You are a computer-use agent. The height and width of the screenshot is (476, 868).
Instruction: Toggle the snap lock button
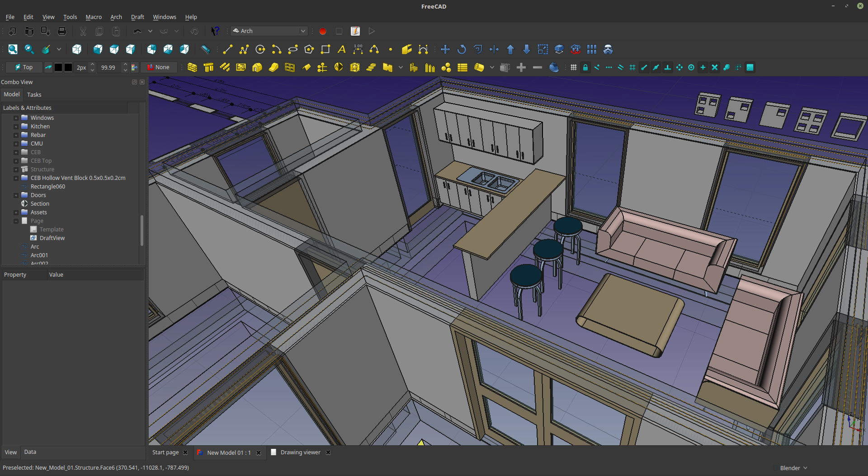click(x=585, y=67)
